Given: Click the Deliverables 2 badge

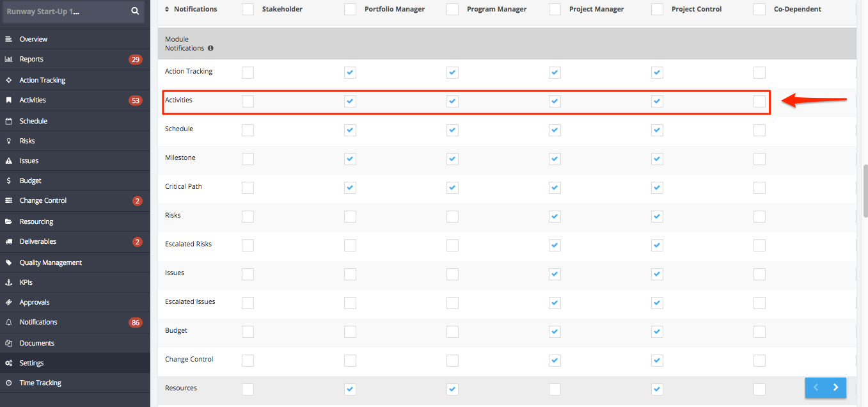Looking at the screenshot, I should pos(138,242).
